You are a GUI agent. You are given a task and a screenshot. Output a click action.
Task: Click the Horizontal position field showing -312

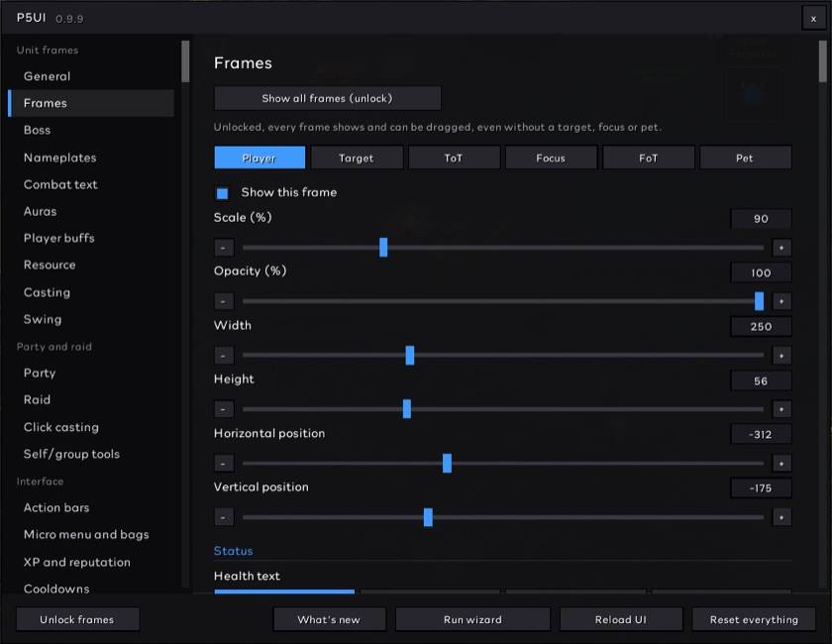pos(761,434)
